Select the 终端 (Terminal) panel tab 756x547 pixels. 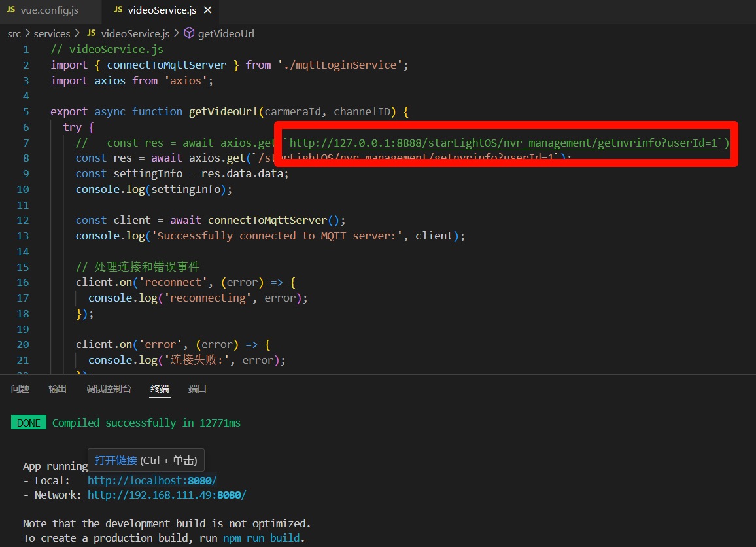point(160,389)
